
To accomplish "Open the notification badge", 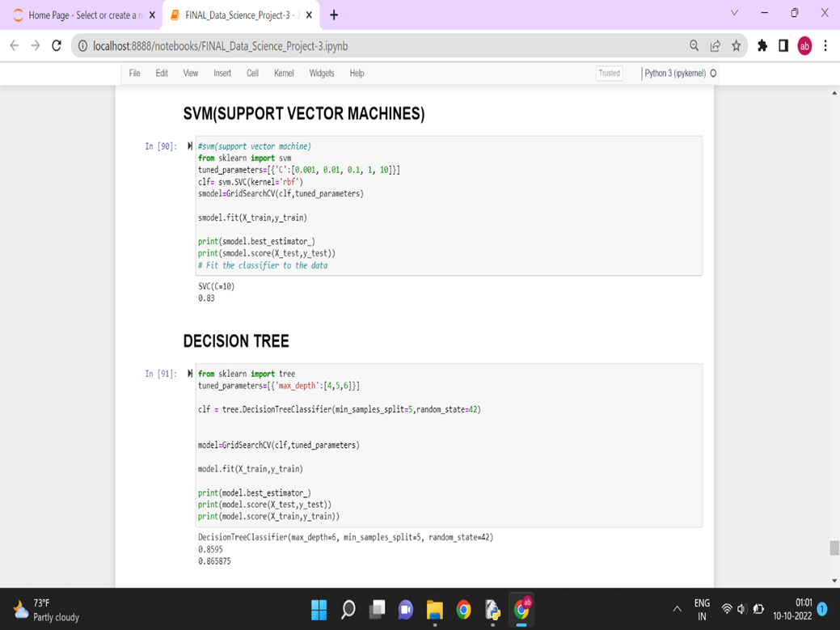I will point(821,609).
